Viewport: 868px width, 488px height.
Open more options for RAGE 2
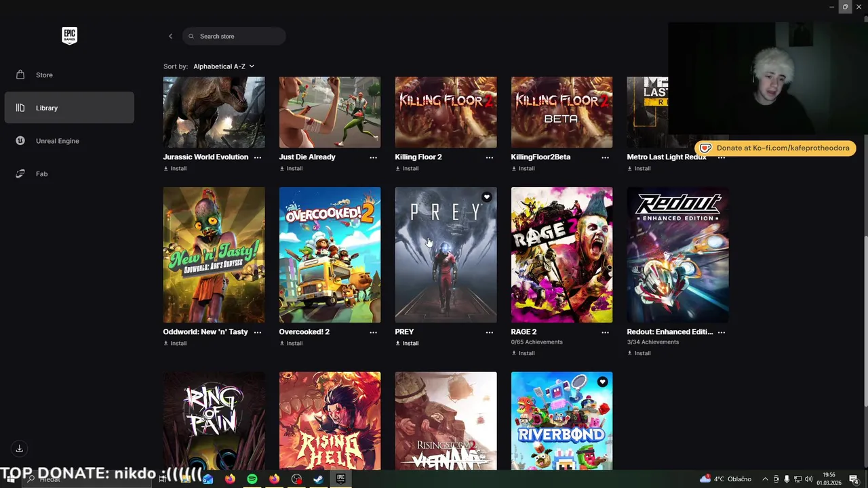click(605, 332)
